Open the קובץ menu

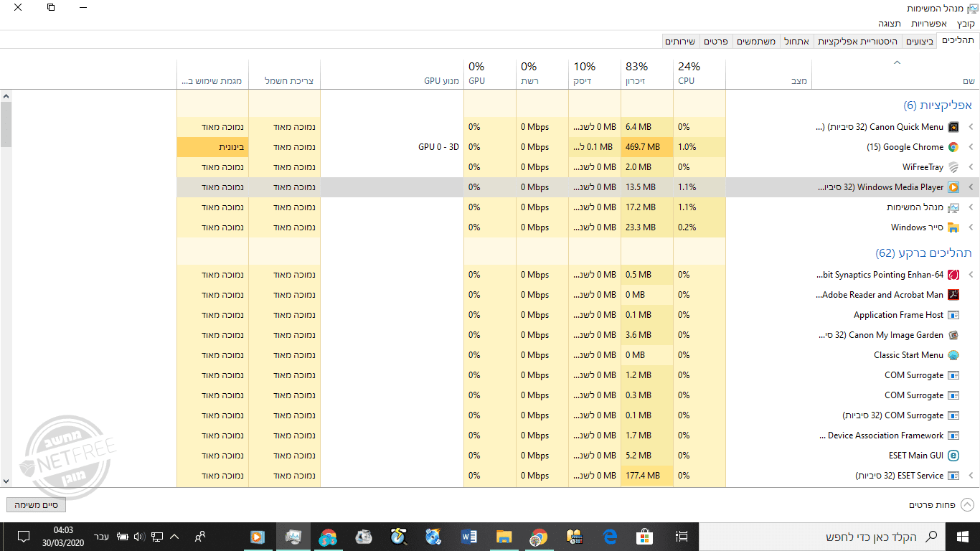click(x=966, y=24)
